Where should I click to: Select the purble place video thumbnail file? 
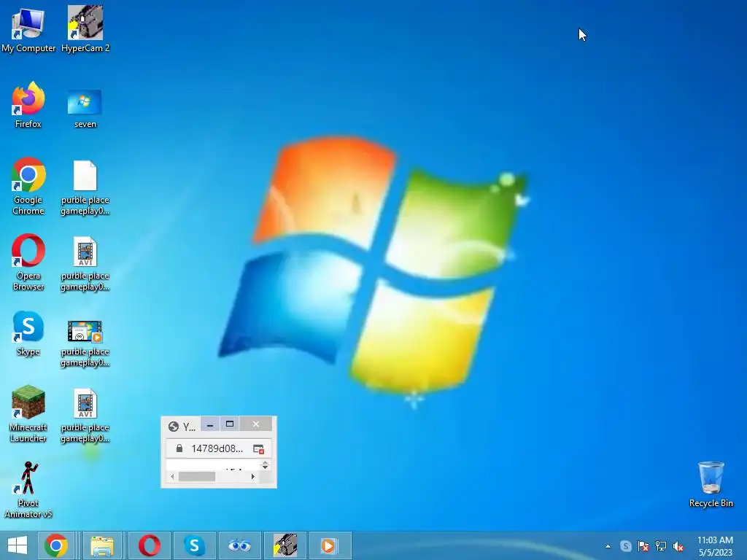point(85,343)
